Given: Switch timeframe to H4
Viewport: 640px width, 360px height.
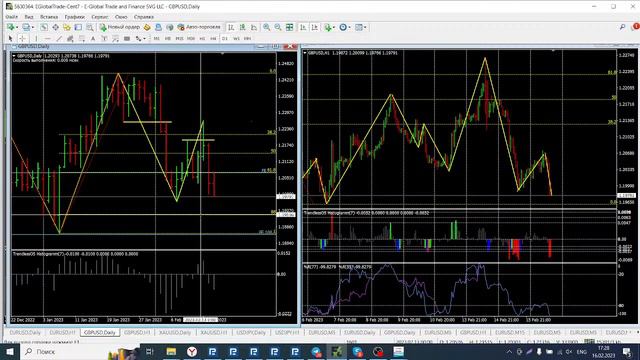Looking at the screenshot, I should (213, 38).
